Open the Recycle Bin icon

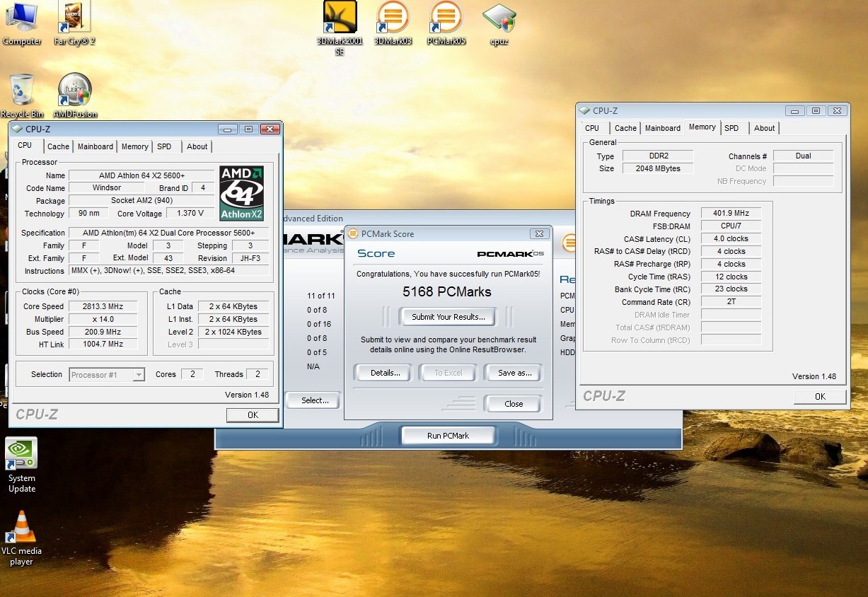click(22, 95)
